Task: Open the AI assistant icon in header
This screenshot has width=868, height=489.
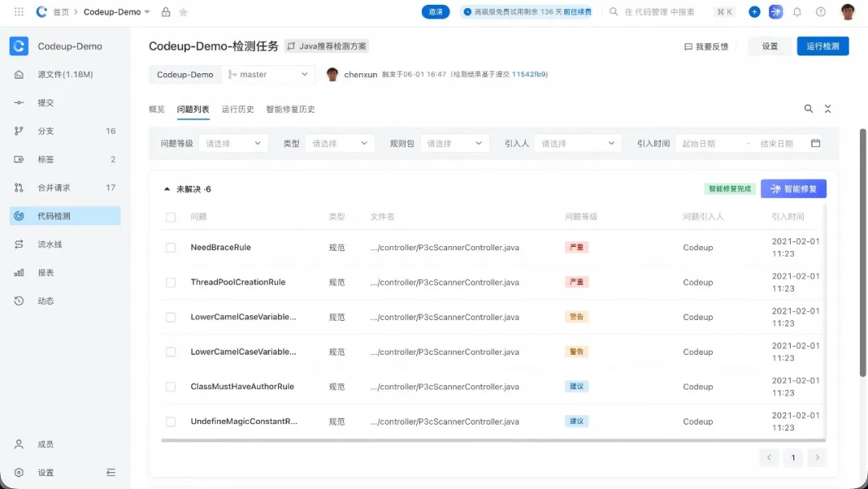Action: (x=776, y=11)
